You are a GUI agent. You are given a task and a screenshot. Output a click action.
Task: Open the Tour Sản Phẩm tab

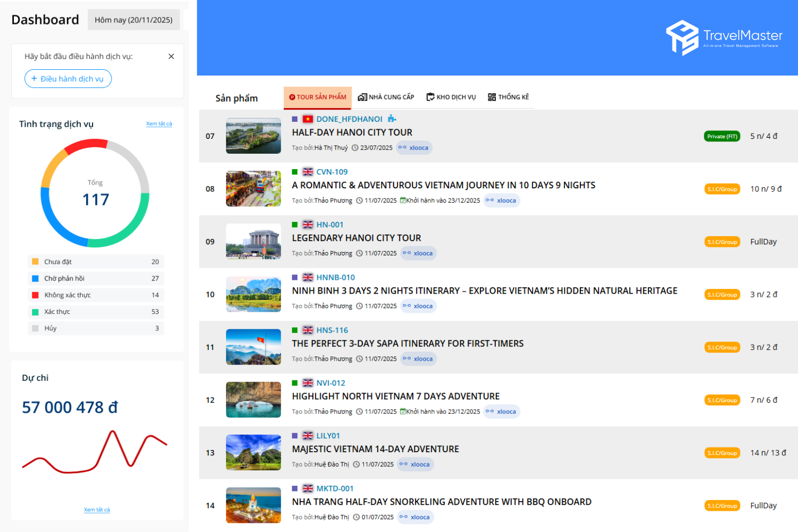(x=318, y=97)
